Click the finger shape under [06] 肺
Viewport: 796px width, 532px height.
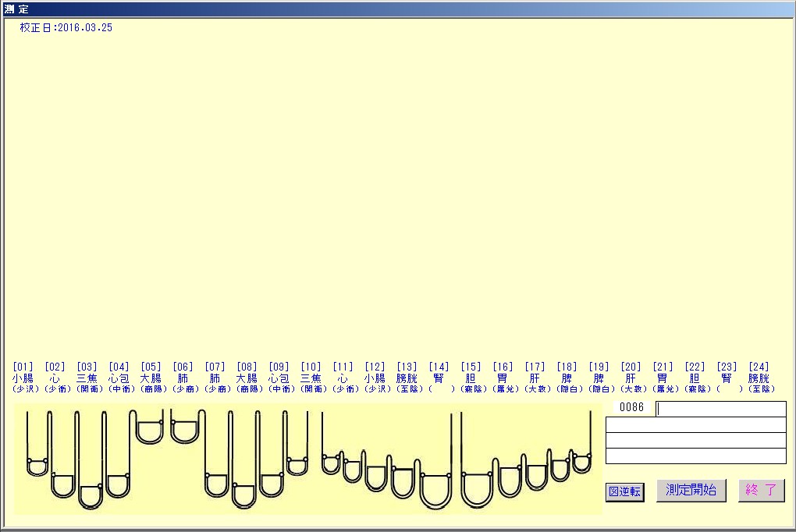184,427
